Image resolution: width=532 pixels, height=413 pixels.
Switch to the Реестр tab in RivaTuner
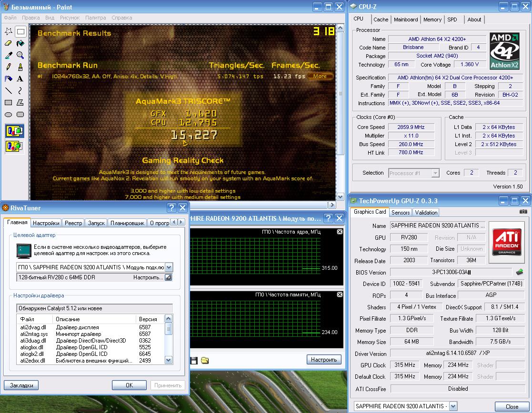[73, 223]
